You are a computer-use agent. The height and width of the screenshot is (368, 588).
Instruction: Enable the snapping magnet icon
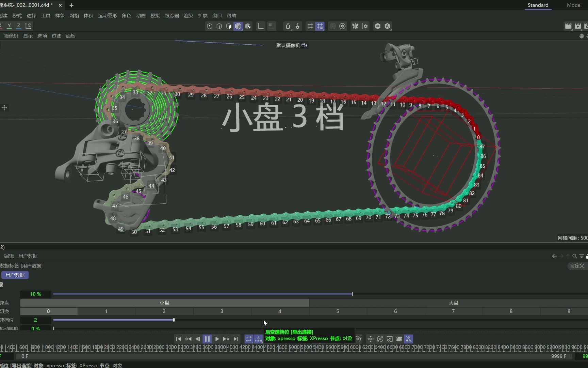tap(288, 26)
